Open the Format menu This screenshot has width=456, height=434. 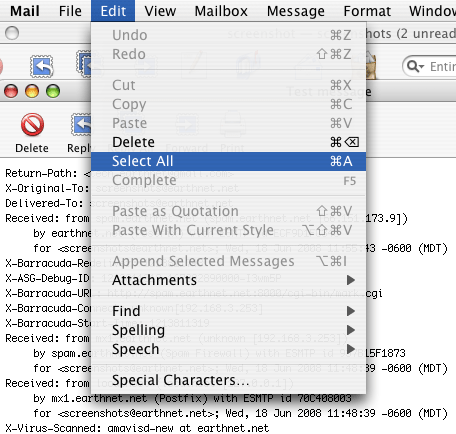(367, 11)
